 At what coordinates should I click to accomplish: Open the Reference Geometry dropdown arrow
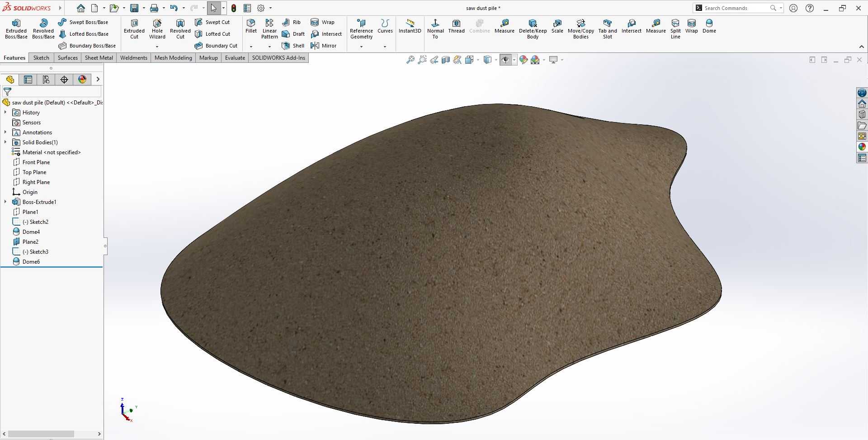[361, 47]
